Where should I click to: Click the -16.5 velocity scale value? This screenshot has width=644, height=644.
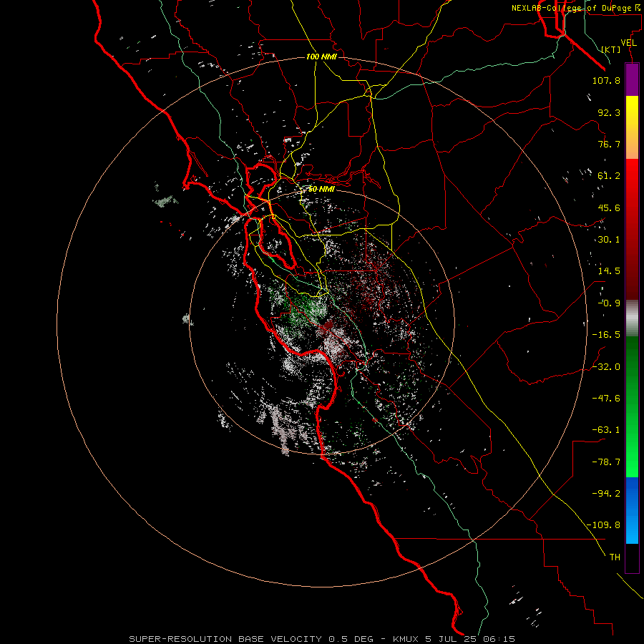click(x=606, y=335)
